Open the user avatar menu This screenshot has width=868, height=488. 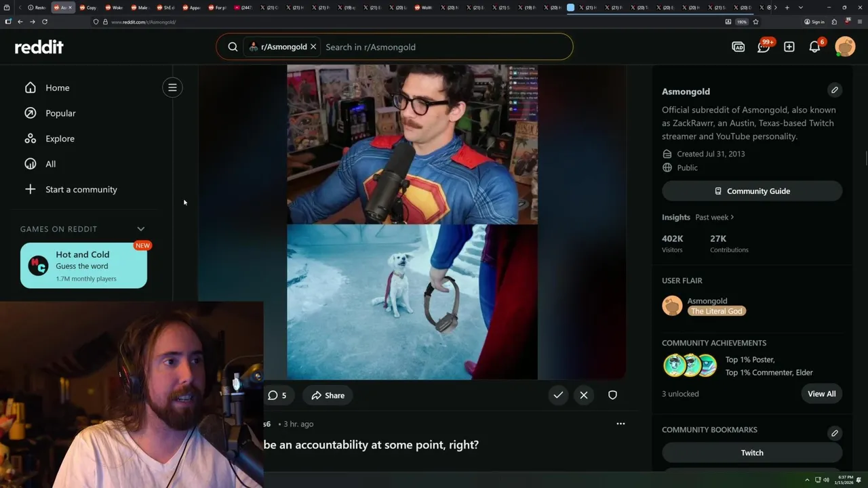point(845,47)
